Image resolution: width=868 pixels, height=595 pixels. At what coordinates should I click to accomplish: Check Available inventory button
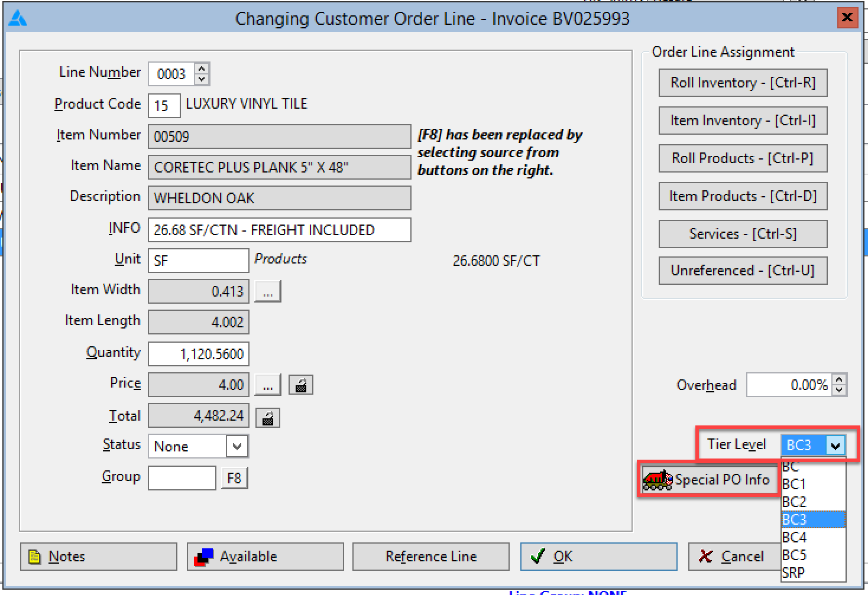click(265, 557)
